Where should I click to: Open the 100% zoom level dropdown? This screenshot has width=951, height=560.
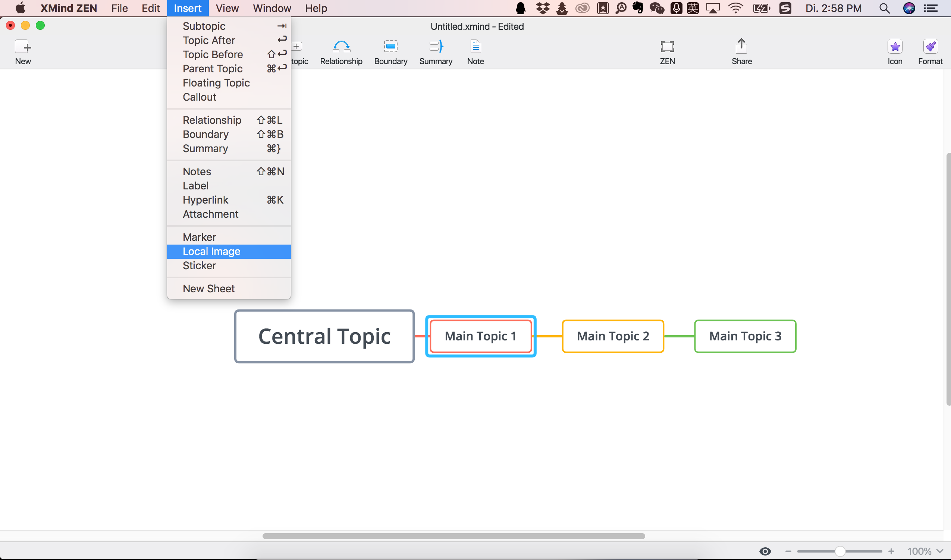coord(925,551)
